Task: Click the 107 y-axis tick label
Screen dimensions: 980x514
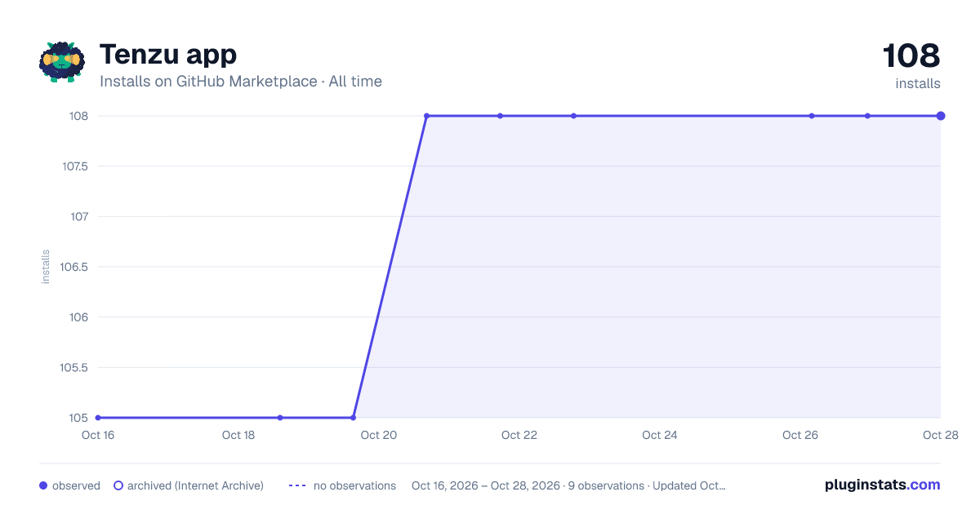Action: click(78, 216)
